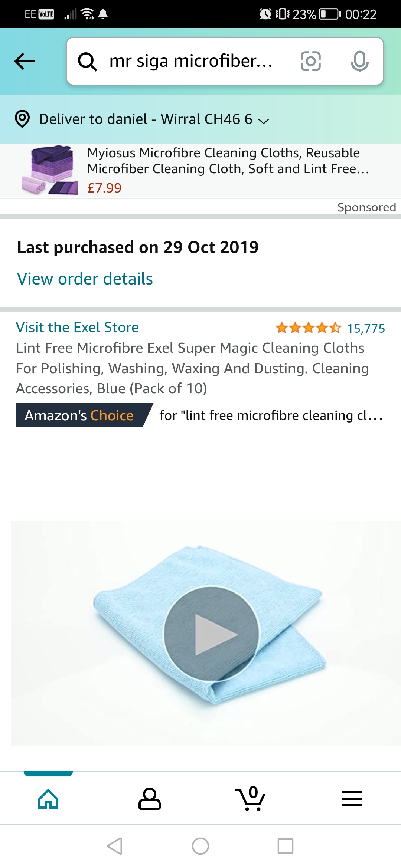
Task: Open camera lens visual search
Action: click(310, 61)
